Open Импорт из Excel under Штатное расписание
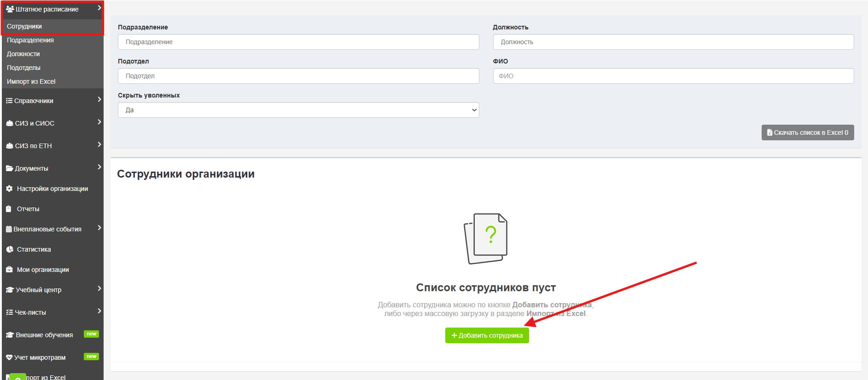 pyautogui.click(x=31, y=81)
